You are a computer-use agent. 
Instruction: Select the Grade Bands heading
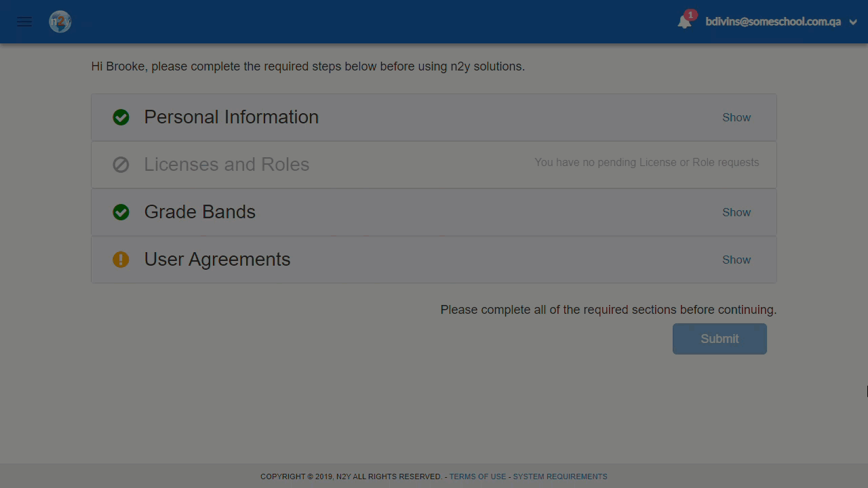[199, 211]
